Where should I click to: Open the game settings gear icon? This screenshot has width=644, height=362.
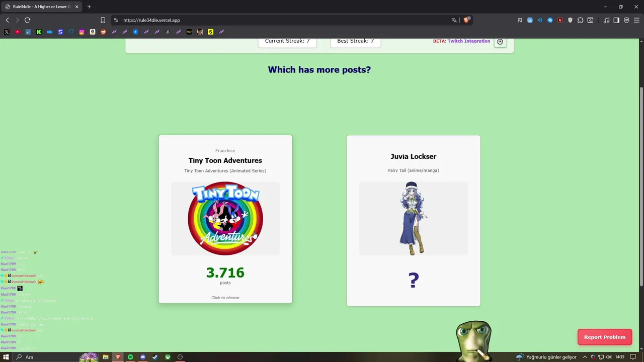[500, 42]
